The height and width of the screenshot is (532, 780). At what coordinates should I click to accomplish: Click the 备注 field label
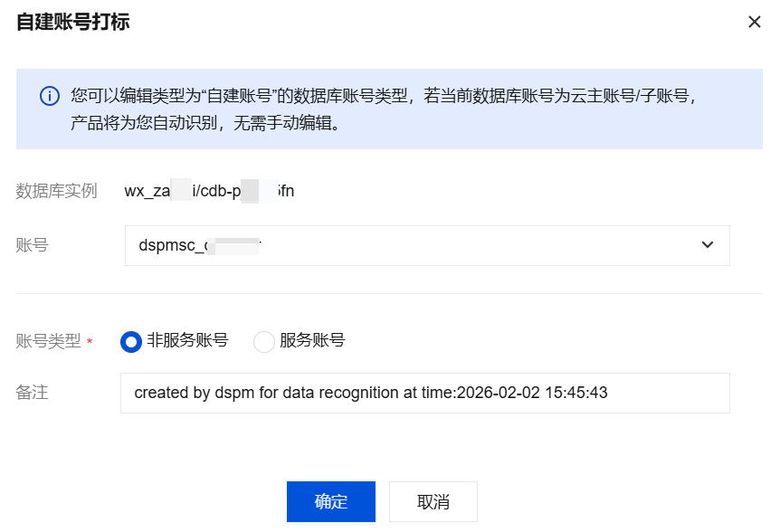(x=32, y=394)
